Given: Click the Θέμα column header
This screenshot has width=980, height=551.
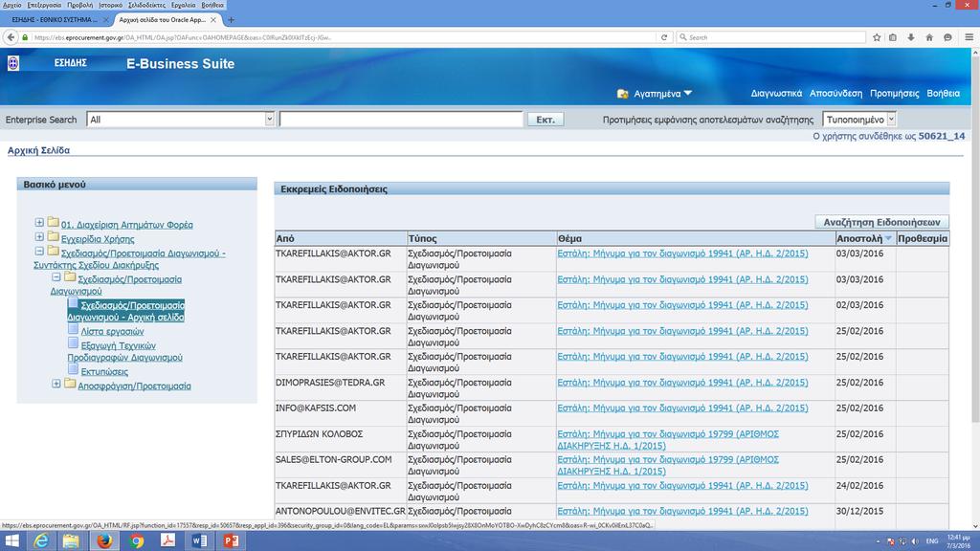Looking at the screenshot, I should click(x=696, y=238).
